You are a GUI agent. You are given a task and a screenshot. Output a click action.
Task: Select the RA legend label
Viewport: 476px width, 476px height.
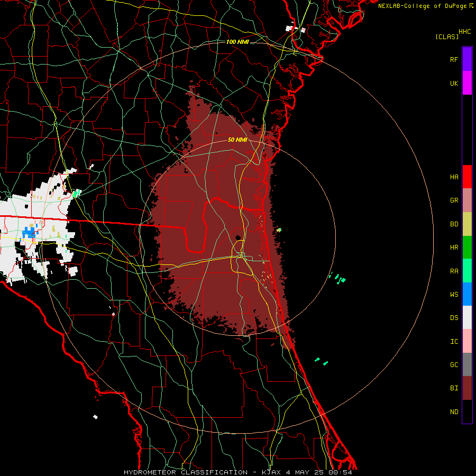click(x=454, y=271)
